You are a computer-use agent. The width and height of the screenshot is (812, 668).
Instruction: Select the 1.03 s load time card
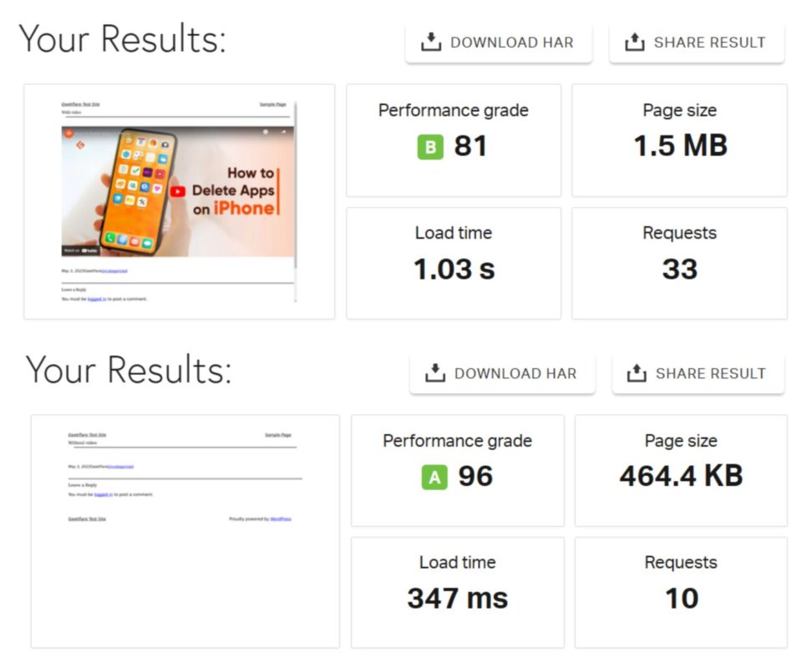coord(454,263)
